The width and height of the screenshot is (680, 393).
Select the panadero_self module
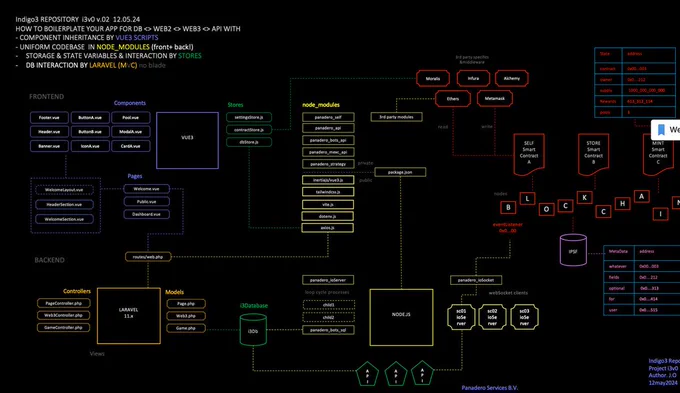(x=328, y=117)
